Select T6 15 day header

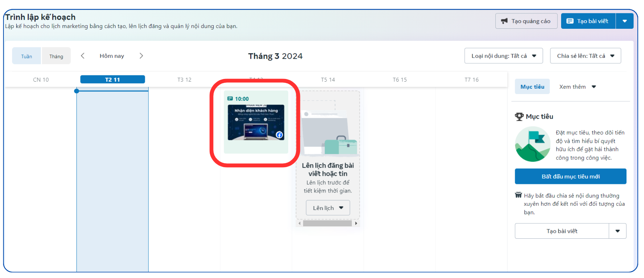[x=400, y=80]
